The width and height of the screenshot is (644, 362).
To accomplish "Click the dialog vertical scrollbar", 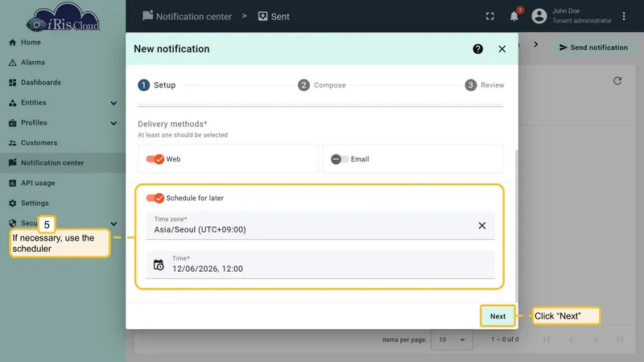I will (516, 226).
